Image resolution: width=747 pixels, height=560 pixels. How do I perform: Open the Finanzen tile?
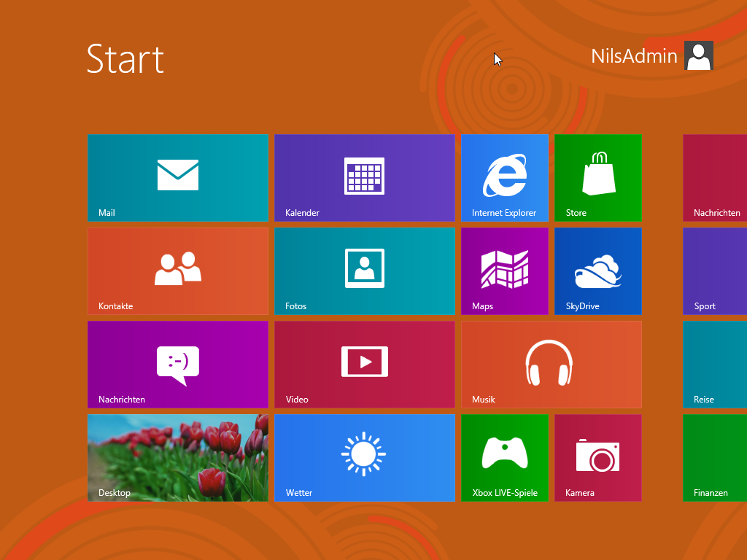tap(715, 458)
